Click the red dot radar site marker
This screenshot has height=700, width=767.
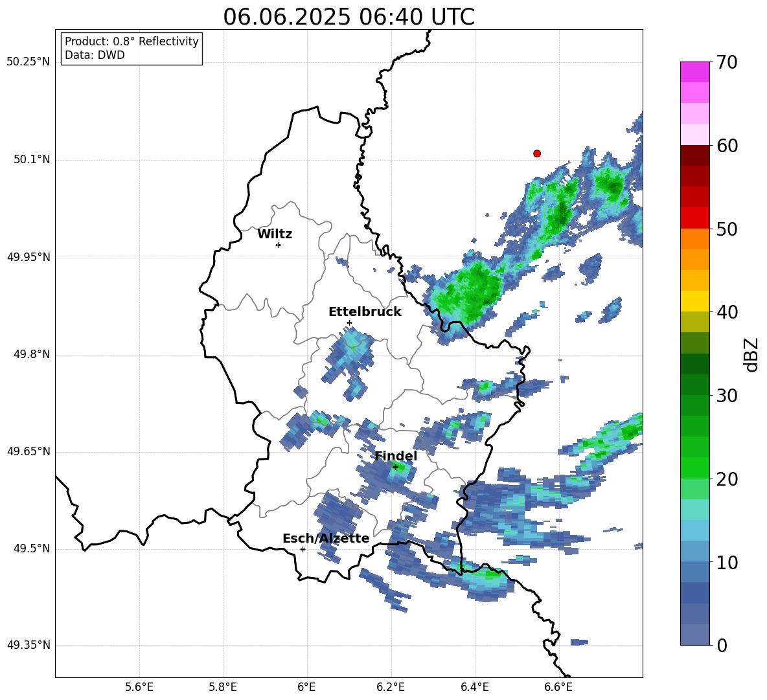536,153
